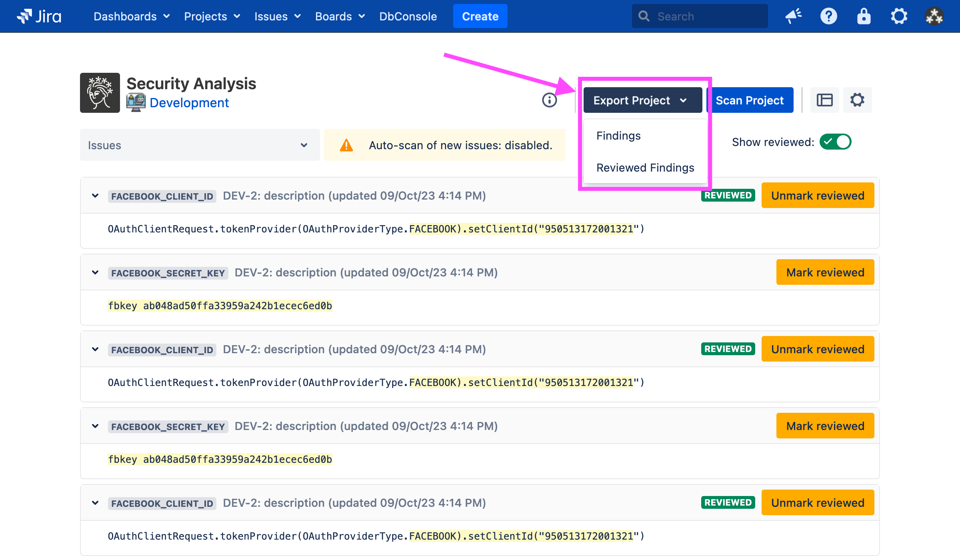Open the Dashboards menu

[131, 16]
